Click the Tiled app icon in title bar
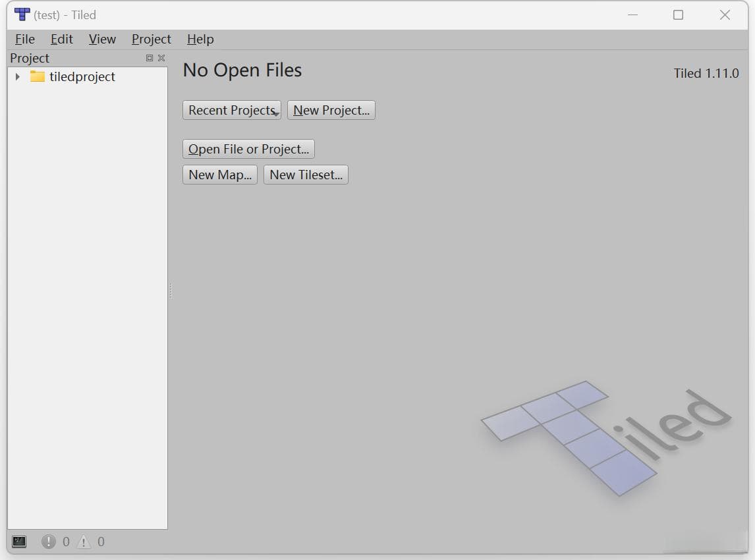755x560 pixels. [22, 14]
